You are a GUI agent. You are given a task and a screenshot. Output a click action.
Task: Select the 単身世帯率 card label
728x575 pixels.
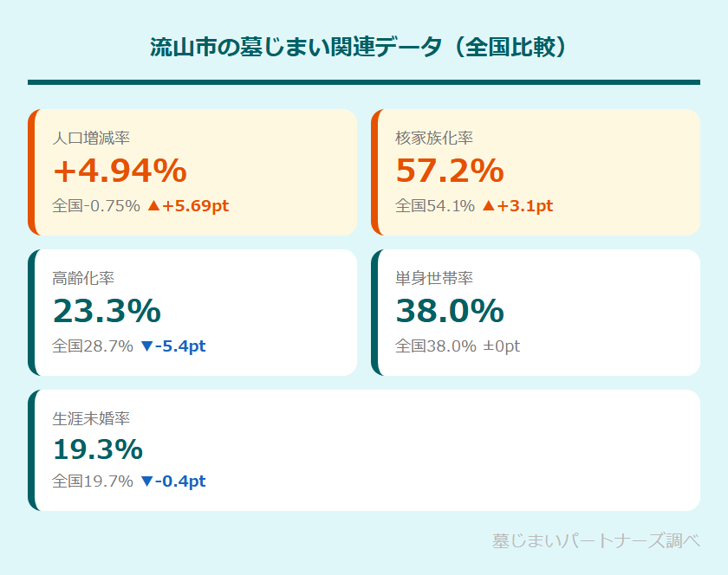(x=434, y=278)
